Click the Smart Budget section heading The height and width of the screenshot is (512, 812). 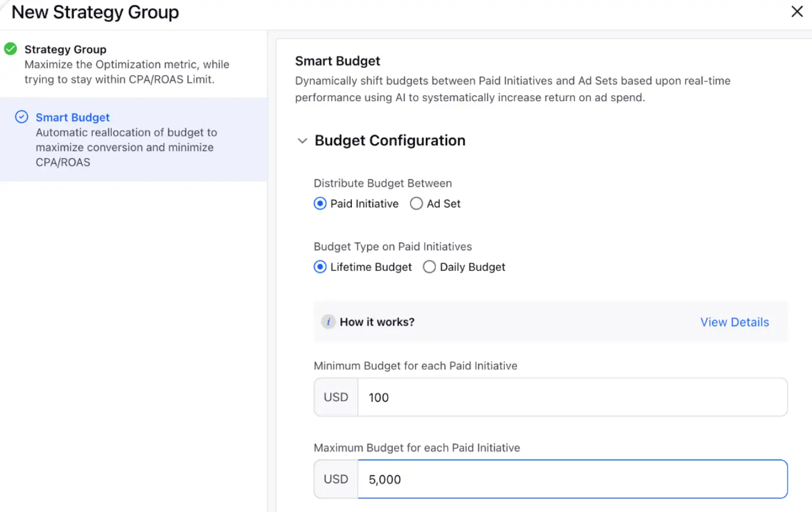pos(338,61)
